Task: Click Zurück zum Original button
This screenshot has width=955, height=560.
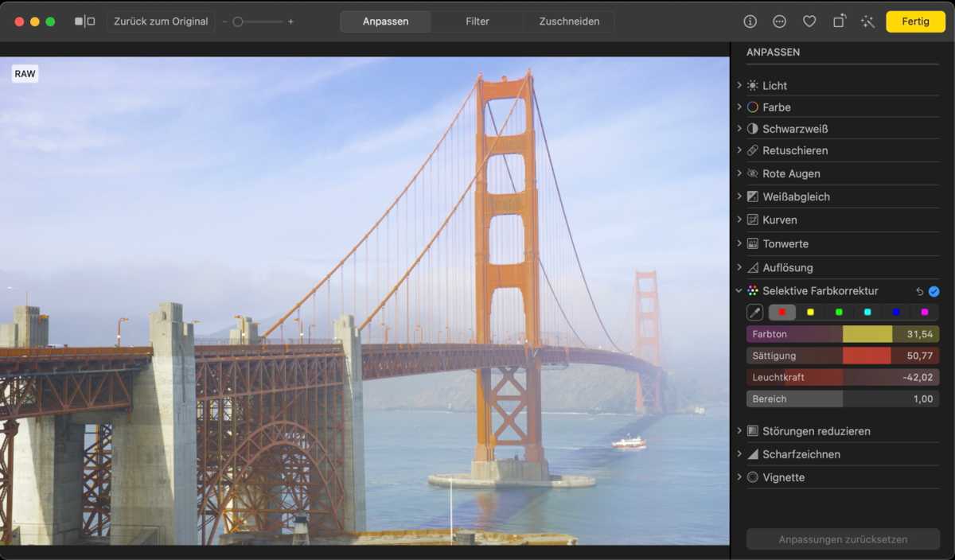Action: 161,21
